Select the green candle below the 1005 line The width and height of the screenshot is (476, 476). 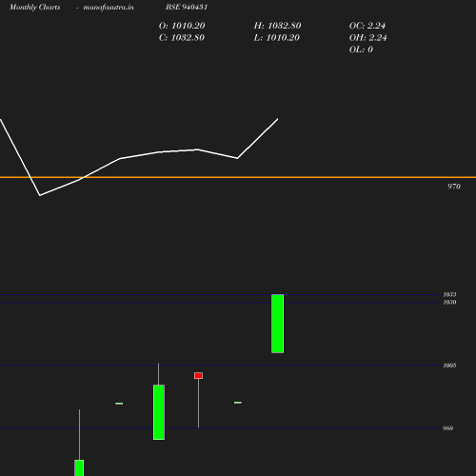click(x=159, y=412)
